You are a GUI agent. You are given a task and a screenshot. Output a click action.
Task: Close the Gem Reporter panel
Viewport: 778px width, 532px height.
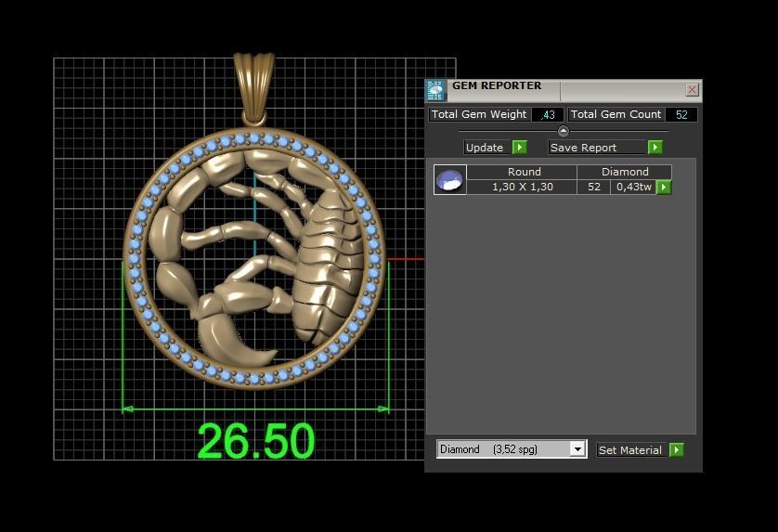click(x=692, y=90)
